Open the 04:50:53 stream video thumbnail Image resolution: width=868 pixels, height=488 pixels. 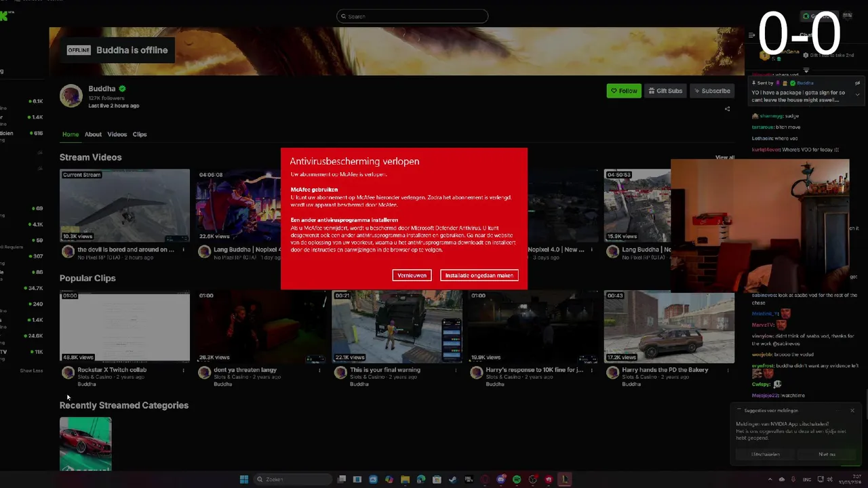point(637,206)
